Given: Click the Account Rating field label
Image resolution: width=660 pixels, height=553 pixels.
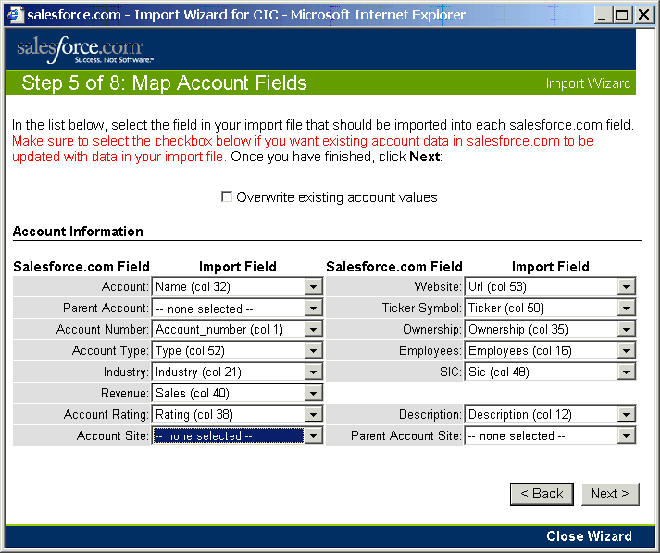Looking at the screenshot, I should click(x=106, y=415).
